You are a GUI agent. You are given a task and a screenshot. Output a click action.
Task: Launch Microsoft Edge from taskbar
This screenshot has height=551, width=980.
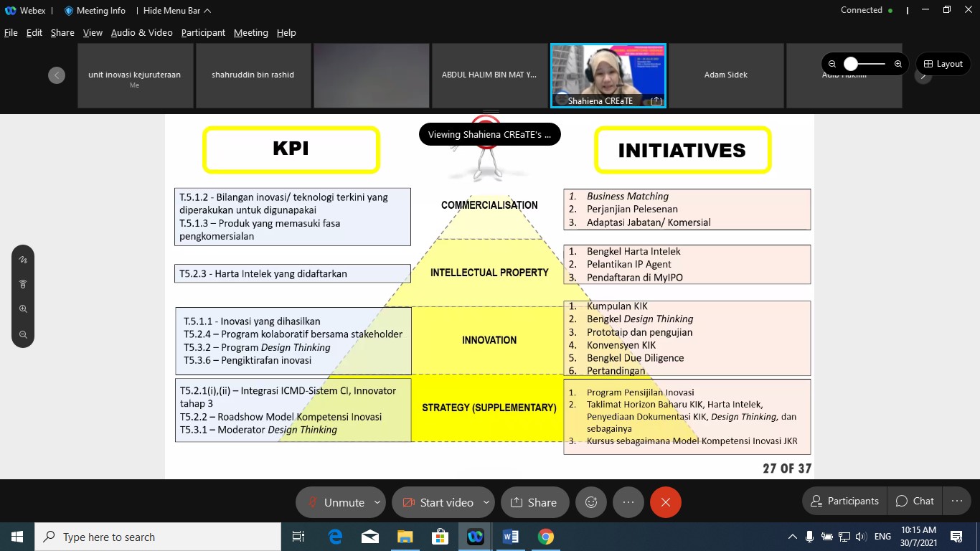tap(335, 537)
